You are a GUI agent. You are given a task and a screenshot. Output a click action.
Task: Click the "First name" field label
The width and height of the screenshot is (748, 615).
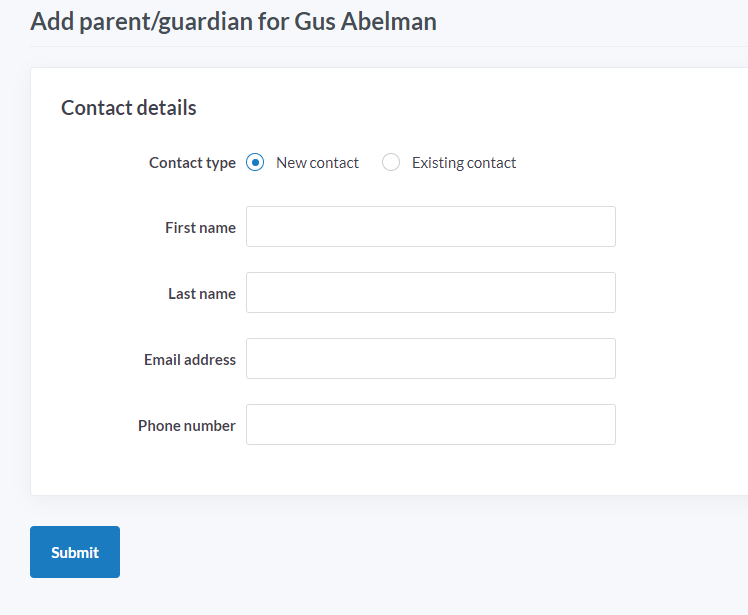click(x=200, y=228)
